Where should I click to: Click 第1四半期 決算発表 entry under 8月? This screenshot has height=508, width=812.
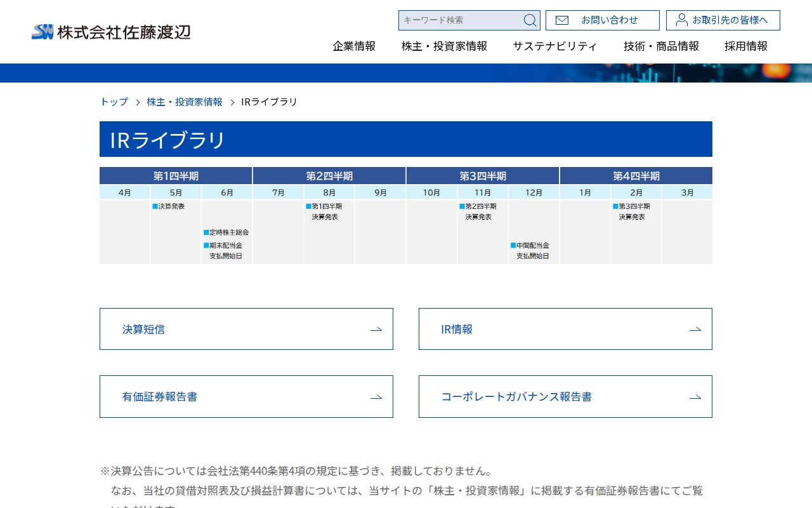[324, 211]
